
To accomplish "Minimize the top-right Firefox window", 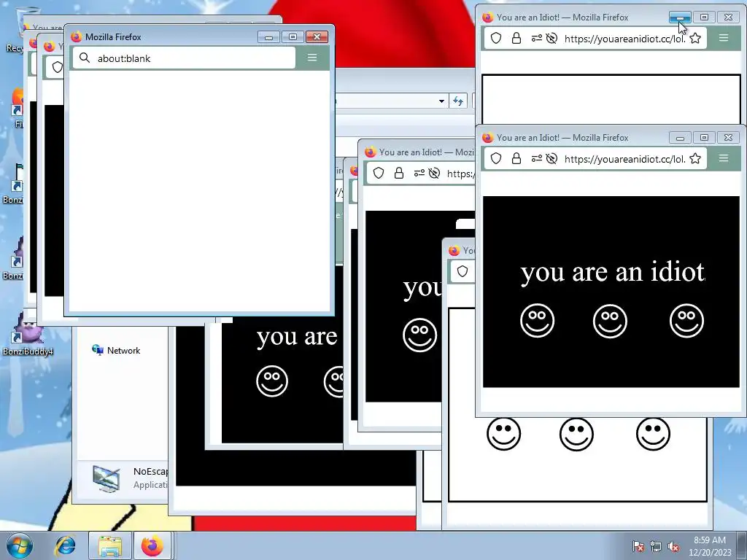I will 680,17.
